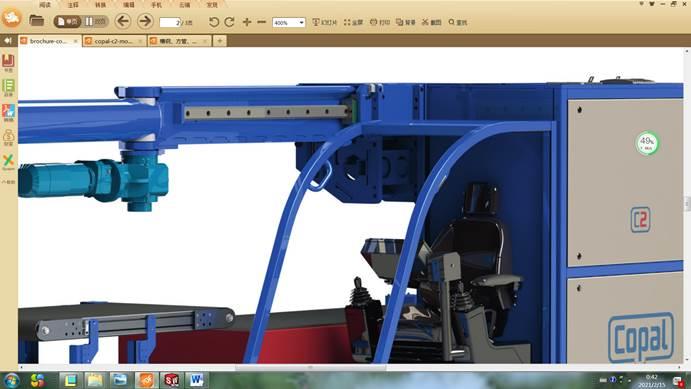This screenshot has width=691, height=389.
Task: Open the green outline list panel
Action: 8,88
